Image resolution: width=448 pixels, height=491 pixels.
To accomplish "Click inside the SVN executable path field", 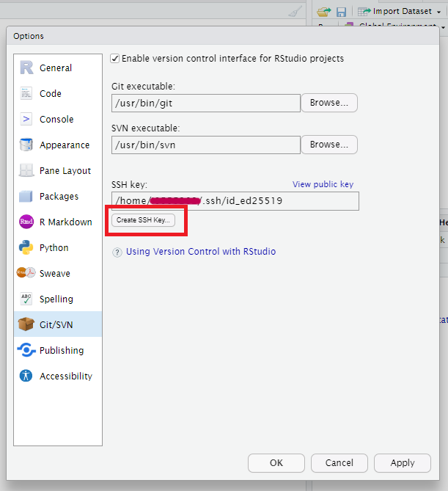I will tap(205, 145).
